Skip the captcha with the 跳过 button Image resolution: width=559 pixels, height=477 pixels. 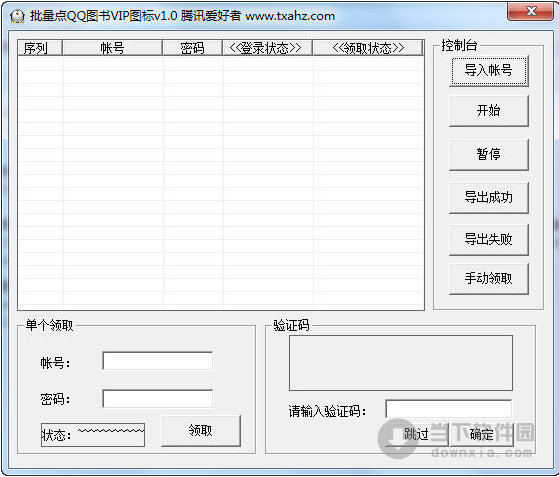point(416,434)
